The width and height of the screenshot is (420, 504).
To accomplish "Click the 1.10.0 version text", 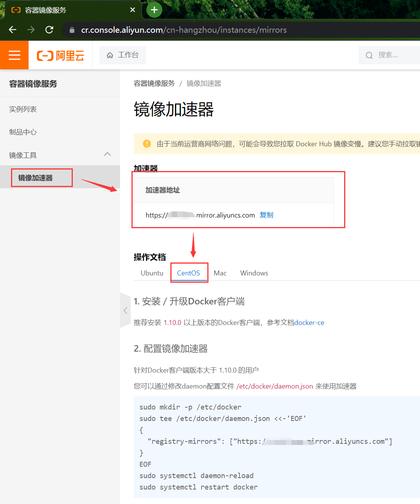I will click(172, 323).
